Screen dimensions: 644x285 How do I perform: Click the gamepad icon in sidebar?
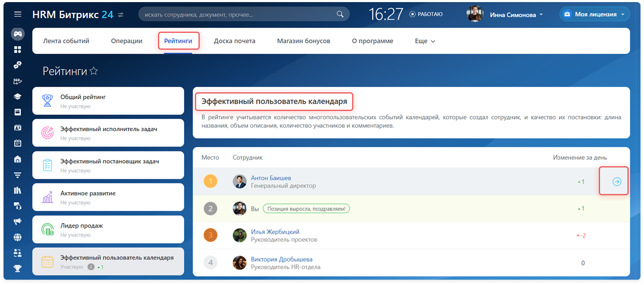click(x=18, y=34)
